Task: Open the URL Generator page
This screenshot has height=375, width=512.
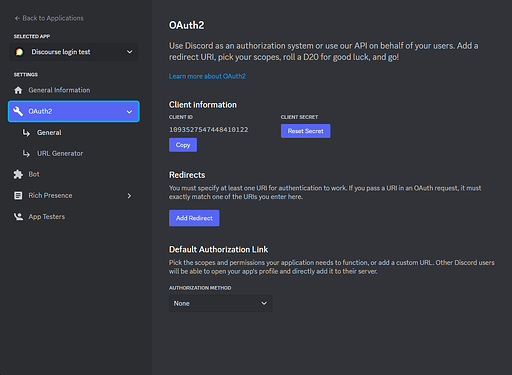Action: coord(60,153)
